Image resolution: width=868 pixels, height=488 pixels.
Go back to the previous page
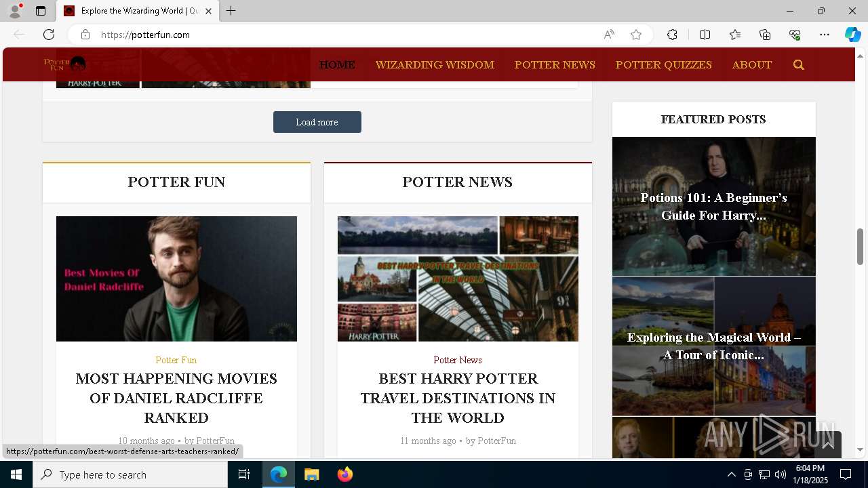(19, 35)
